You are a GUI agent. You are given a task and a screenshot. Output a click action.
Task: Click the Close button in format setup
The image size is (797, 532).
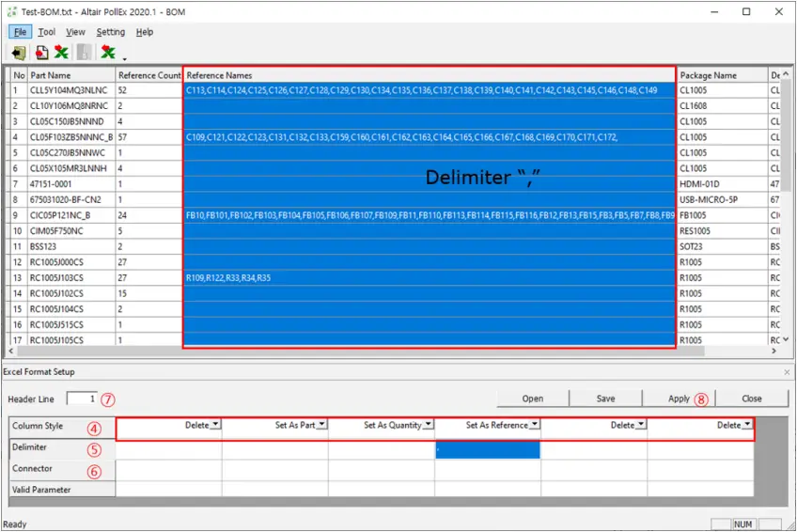(x=752, y=399)
